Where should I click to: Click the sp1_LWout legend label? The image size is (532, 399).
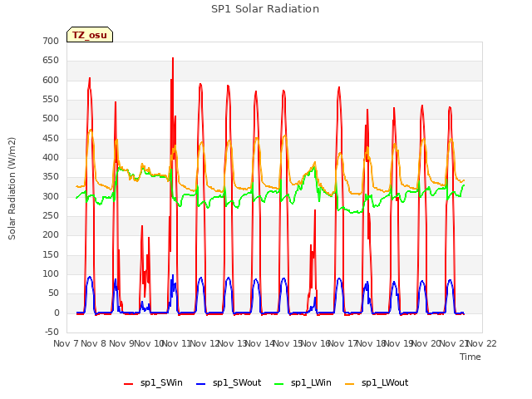point(385,383)
